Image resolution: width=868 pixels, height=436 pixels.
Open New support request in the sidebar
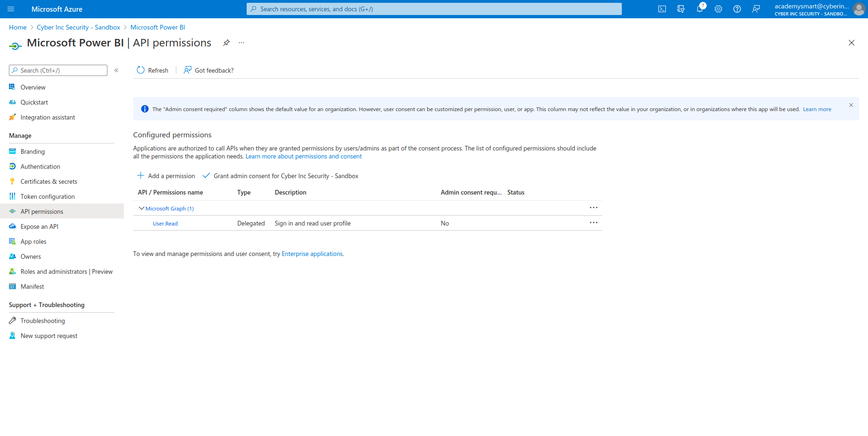[x=49, y=336]
